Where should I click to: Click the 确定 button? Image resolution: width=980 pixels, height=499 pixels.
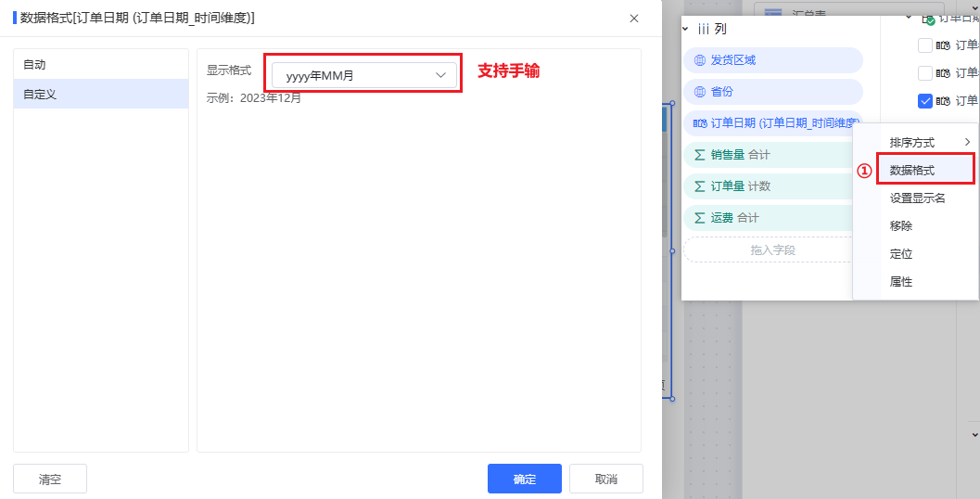[525, 479]
